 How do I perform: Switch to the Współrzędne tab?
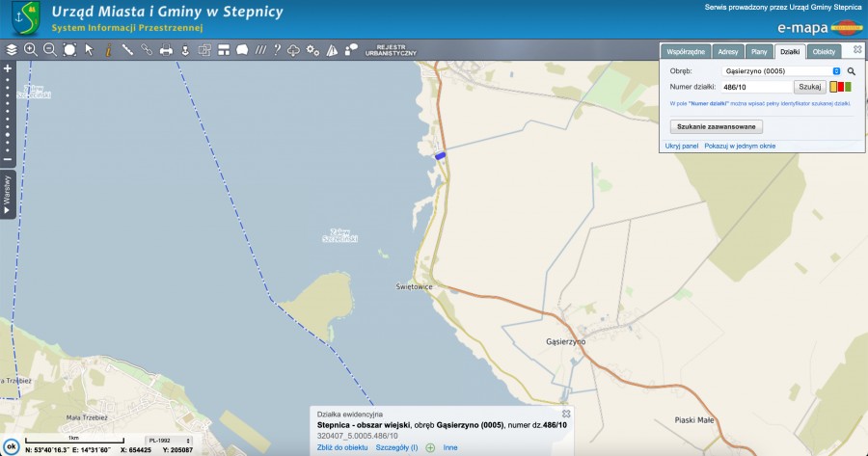pos(686,51)
